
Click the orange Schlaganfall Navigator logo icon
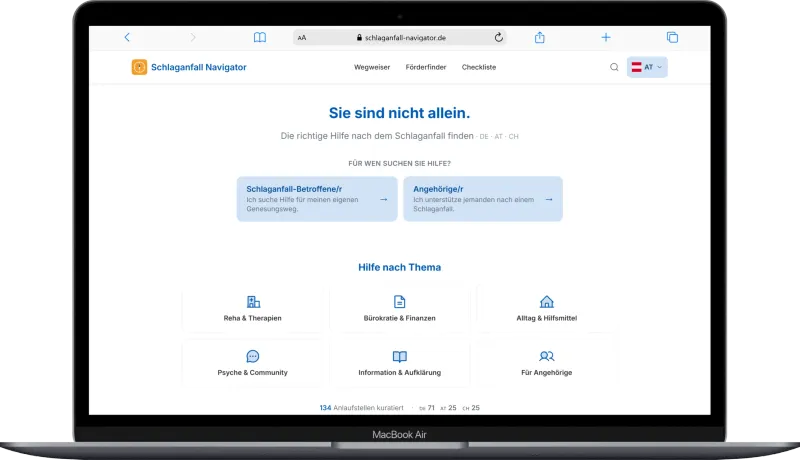[x=139, y=67]
